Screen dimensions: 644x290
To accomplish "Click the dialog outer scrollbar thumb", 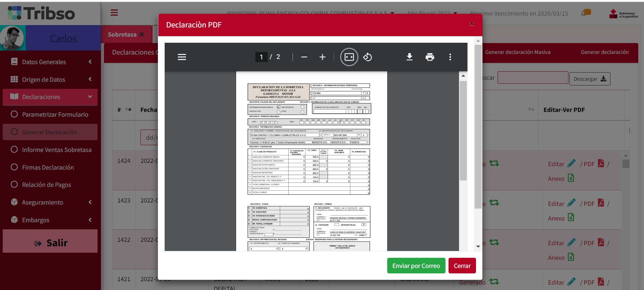I will pos(478,126).
